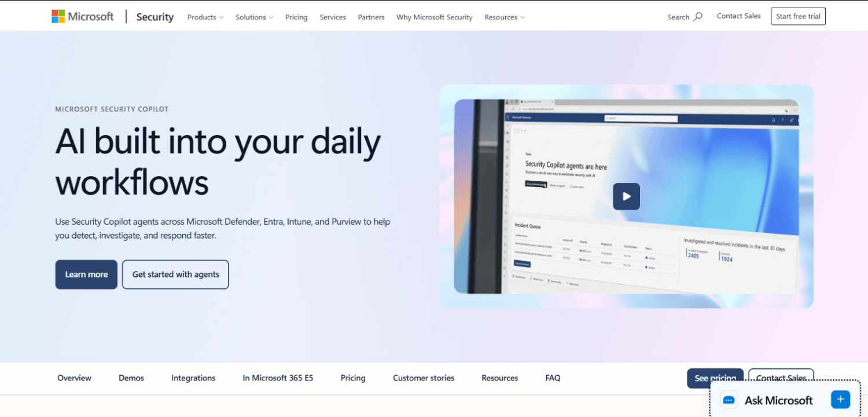Select the Integrations tab

(193, 378)
